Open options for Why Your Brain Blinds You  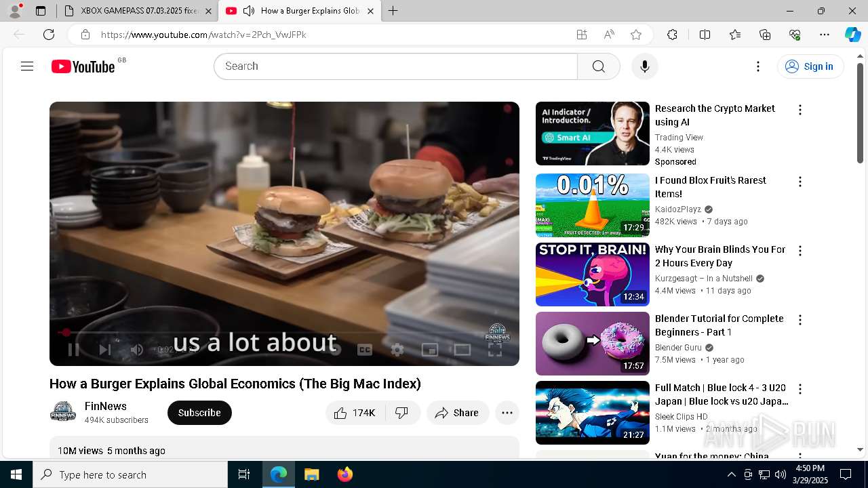pos(800,251)
